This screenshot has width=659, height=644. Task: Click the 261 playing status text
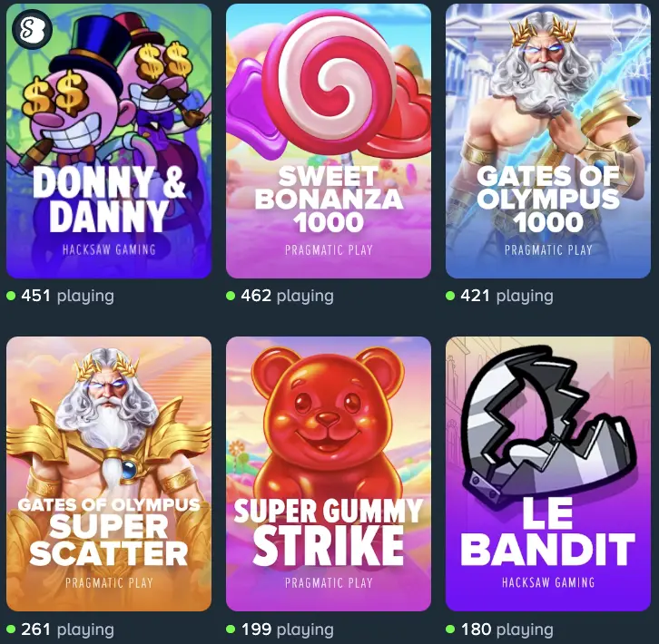pyautogui.click(x=61, y=629)
